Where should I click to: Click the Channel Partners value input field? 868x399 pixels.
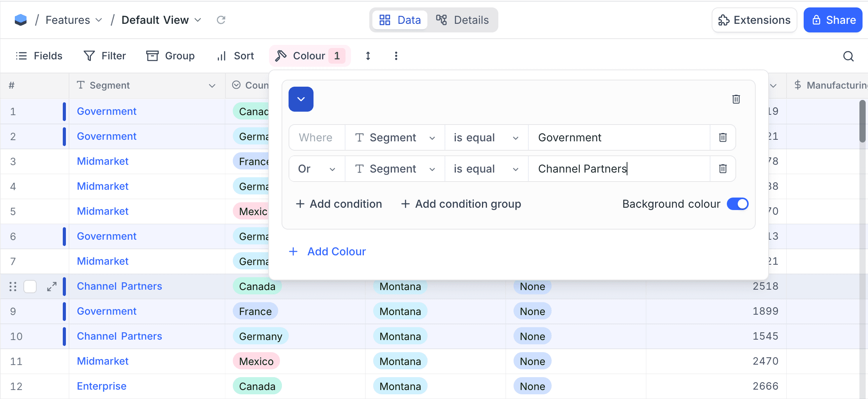(x=618, y=169)
